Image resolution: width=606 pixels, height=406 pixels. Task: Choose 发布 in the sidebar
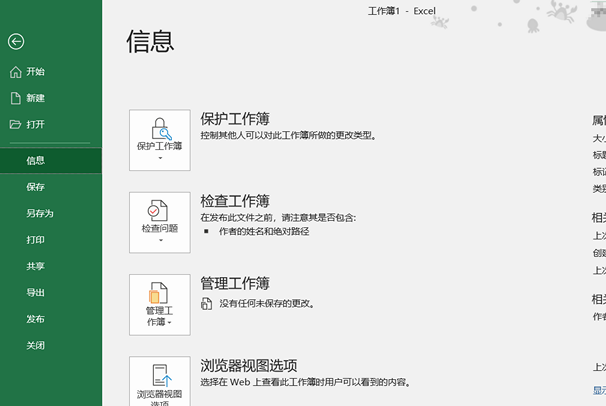coord(51,319)
